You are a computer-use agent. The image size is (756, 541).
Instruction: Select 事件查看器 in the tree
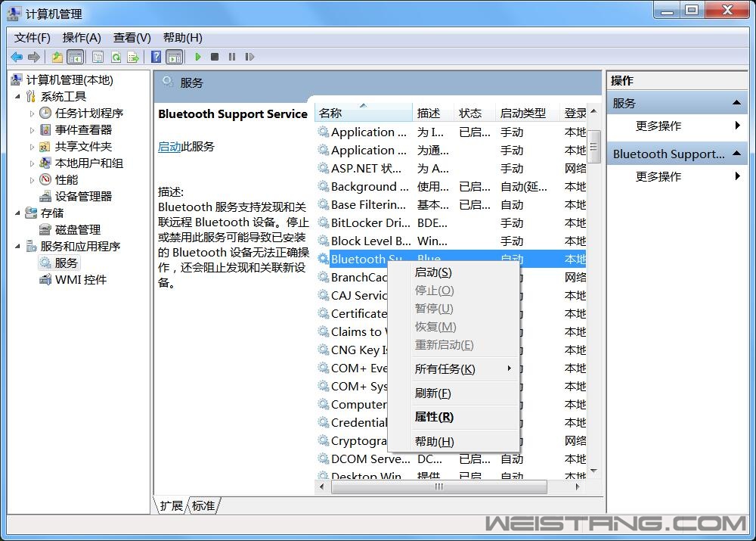pyautogui.click(x=83, y=130)
